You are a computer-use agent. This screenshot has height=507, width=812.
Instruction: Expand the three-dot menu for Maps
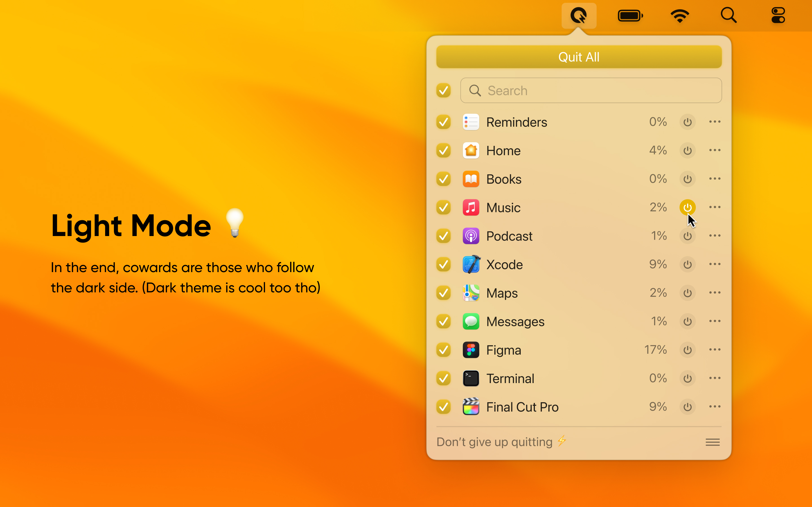pos(715,293)
